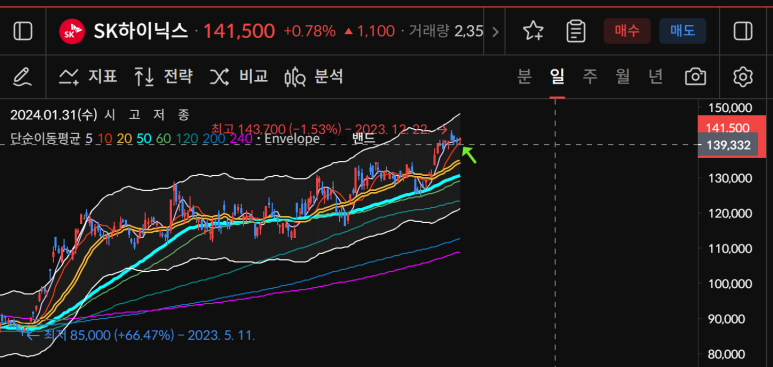Image resolution: width=773 pixels, height=367 pixels.
Task: Add SK하이닉스 to favorites star
Action: pyautogui.click(x=533, y=32)
